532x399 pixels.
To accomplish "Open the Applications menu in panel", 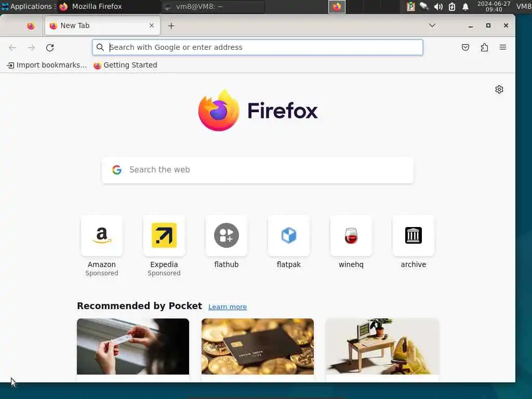I will pyautogui.click(x=28, y=6).
